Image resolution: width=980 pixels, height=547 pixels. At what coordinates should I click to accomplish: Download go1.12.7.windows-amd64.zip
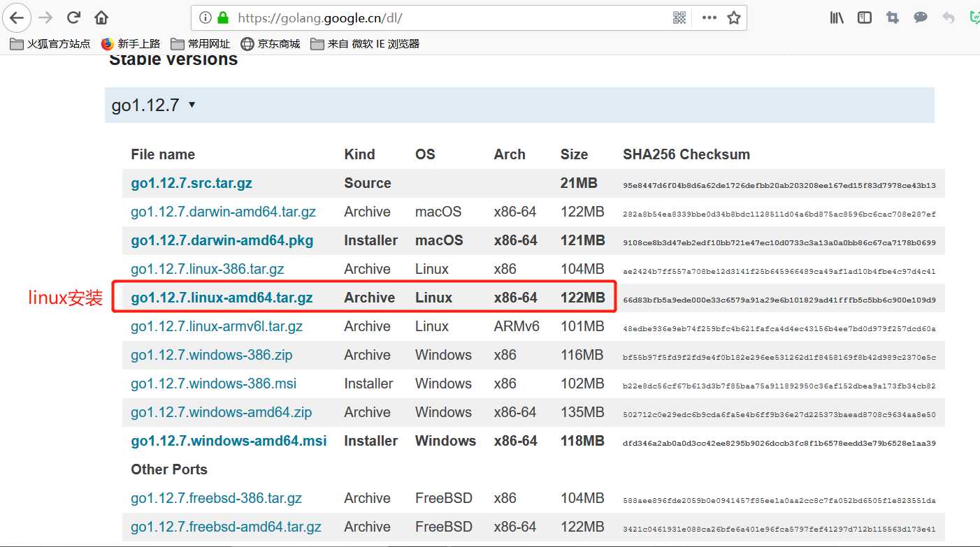click(222, 412)
